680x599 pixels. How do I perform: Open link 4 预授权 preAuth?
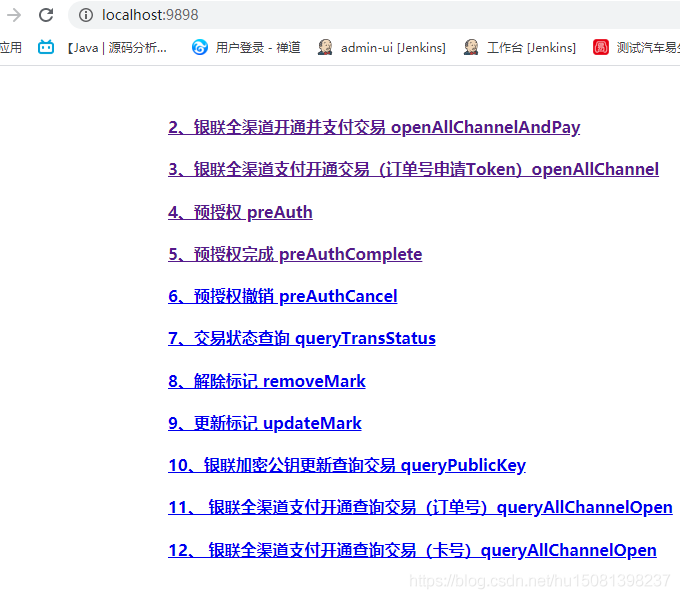coord(240,212)
